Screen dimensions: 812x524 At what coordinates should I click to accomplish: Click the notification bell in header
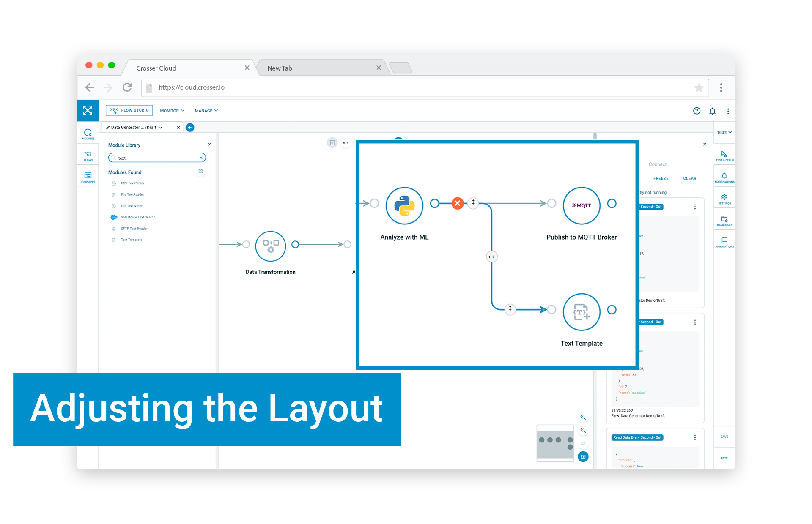click(x=712, y=111)
